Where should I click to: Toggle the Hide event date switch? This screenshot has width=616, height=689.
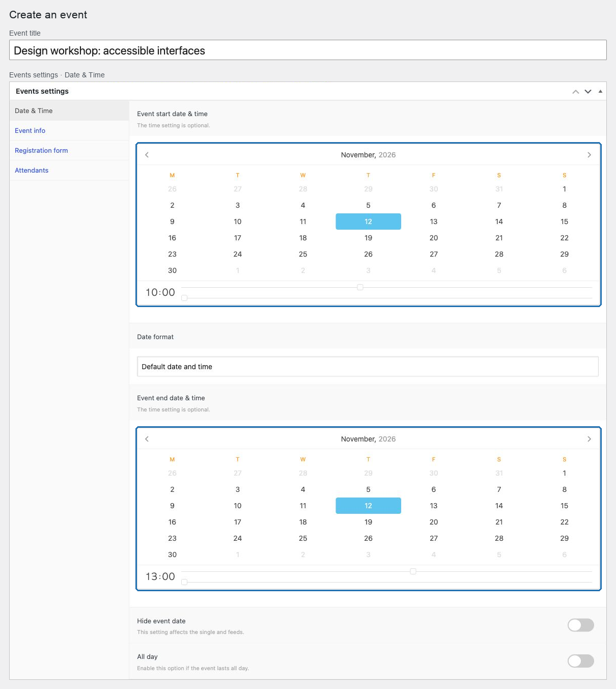tap(581, 625)
